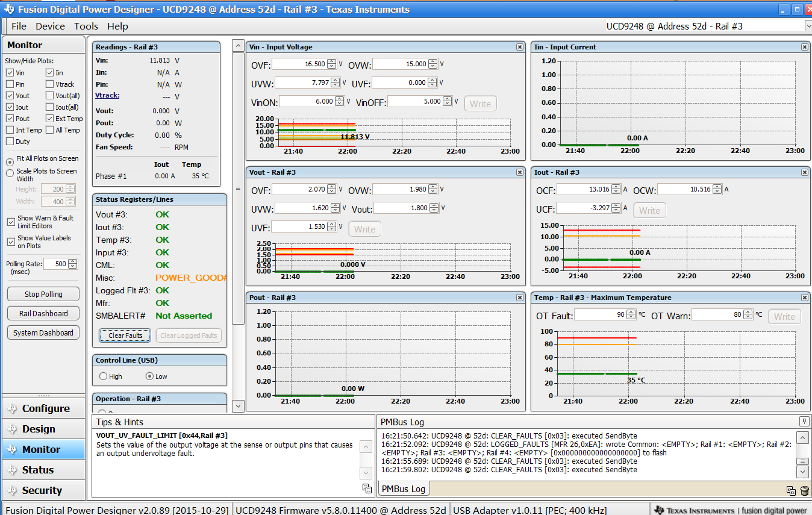Open the Help menu
The image size is (812, 515).
click(117, 26)
